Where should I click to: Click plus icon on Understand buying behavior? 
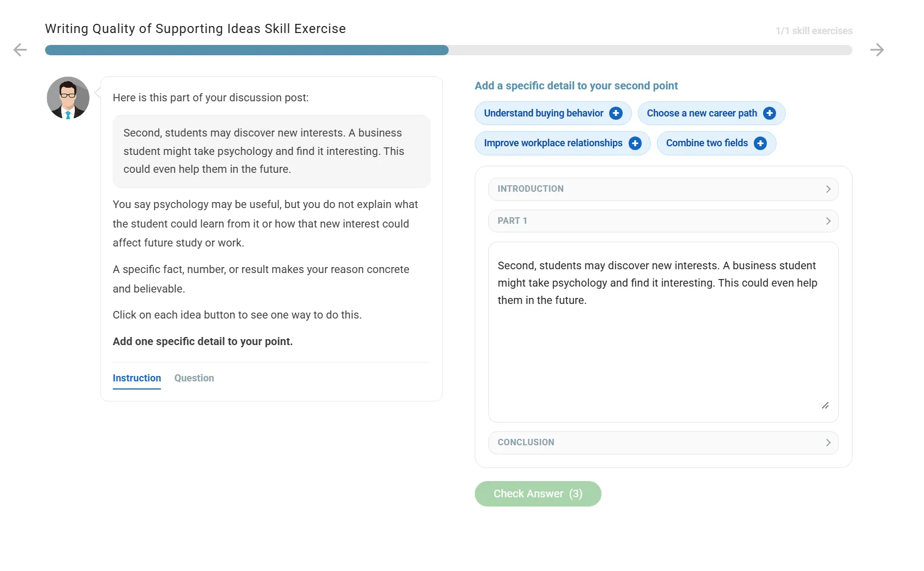[616, 113]
